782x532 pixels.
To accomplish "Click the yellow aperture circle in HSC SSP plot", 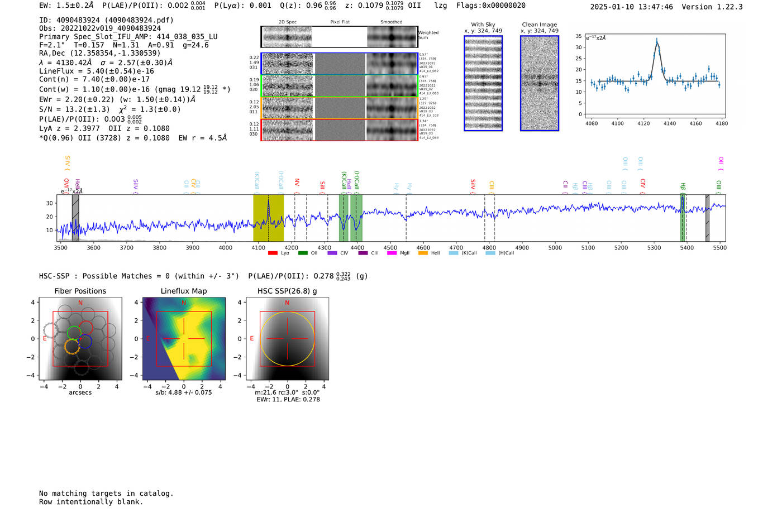I will 287,339.
